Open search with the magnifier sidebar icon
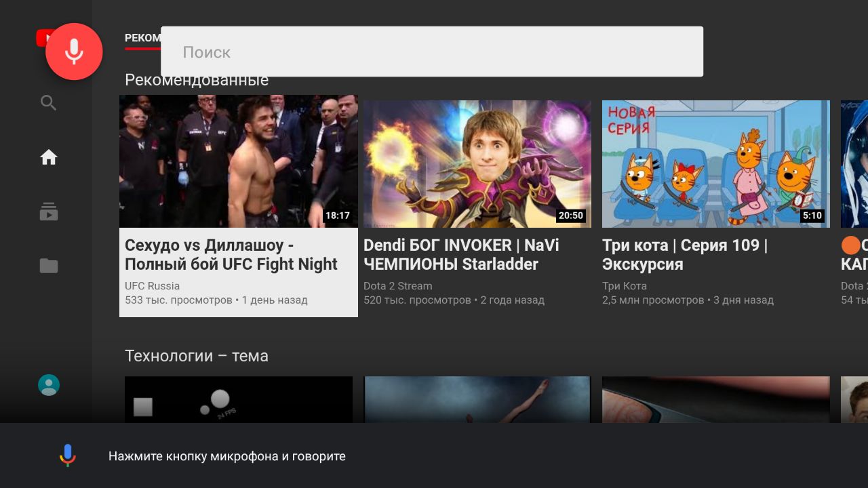 pyautogui.click(x=48, y=102)
